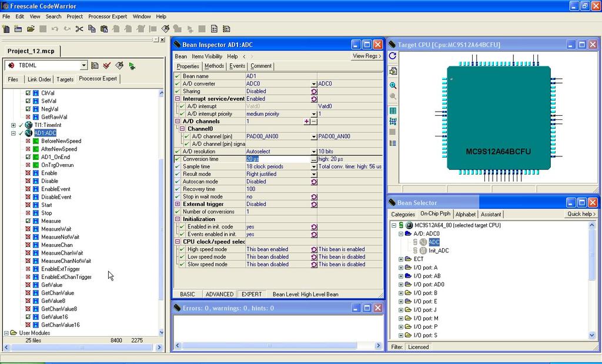Screen dimensions: 602x364
Task: Open the TBDML target dropdown
Action: [83, 66]
